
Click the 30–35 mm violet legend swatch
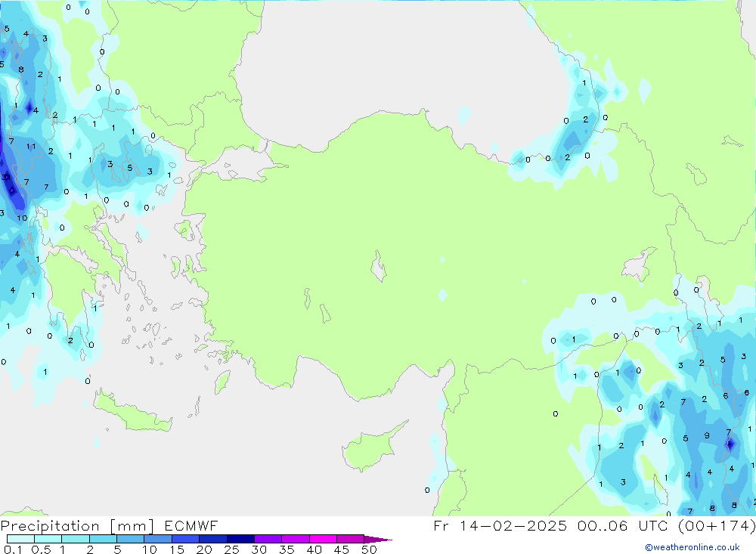268,539
